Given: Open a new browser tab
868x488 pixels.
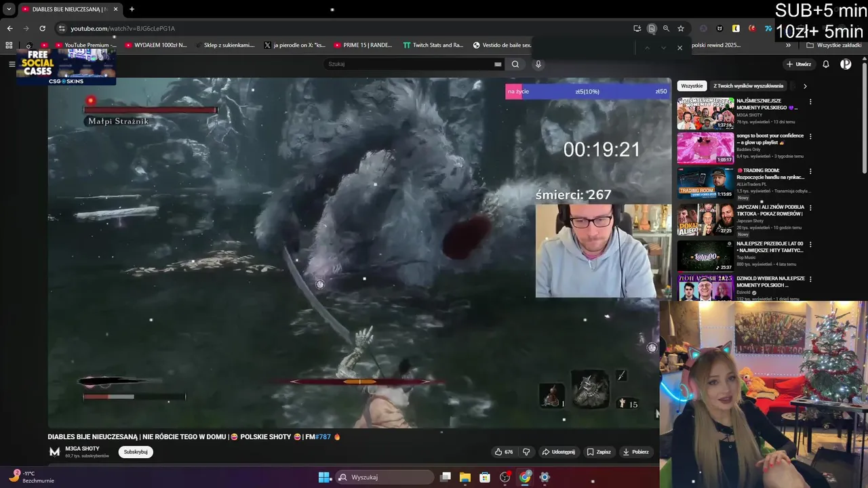Looking at the screenshot, I should pyautogui.click(x=132, y=9).
